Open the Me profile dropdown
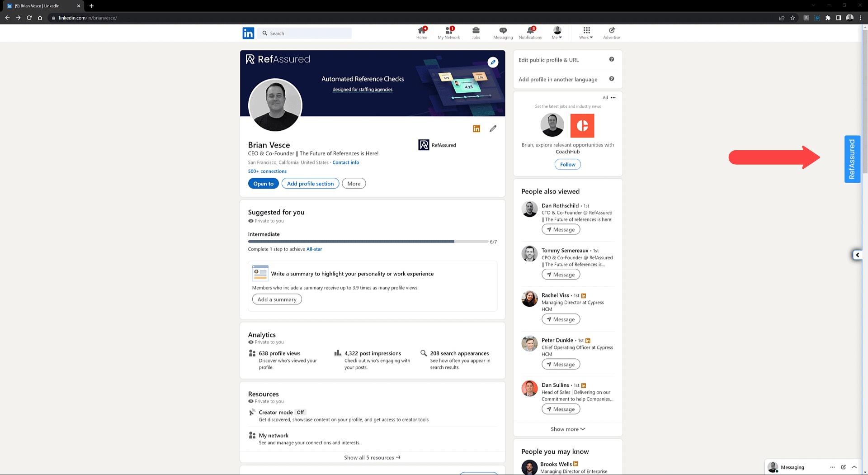This screenshot has height=475, width=868. point(557,33)
